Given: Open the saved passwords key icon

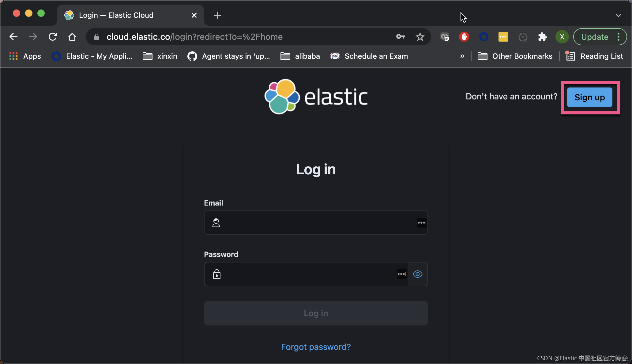Looking at the screenshot, I should pyautogui.click(x=400, y=37).
